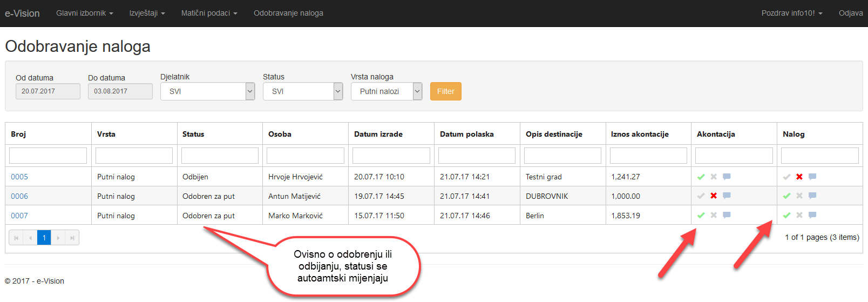
Task: Focus the Akontacija column filter box
Action: click(734, 156)
